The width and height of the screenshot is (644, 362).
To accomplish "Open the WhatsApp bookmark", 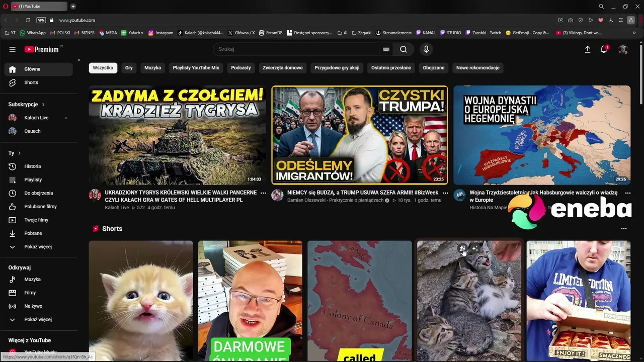I will coord(33,33).
